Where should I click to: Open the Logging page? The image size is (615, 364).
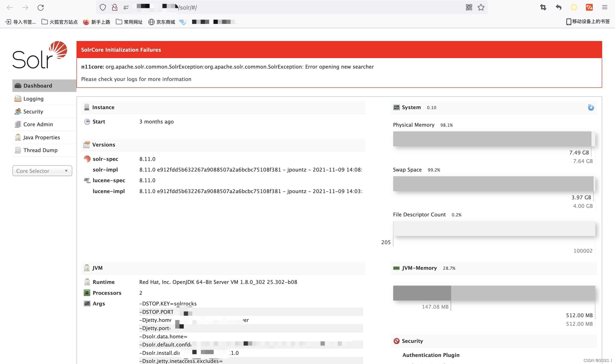click(44, 99)
